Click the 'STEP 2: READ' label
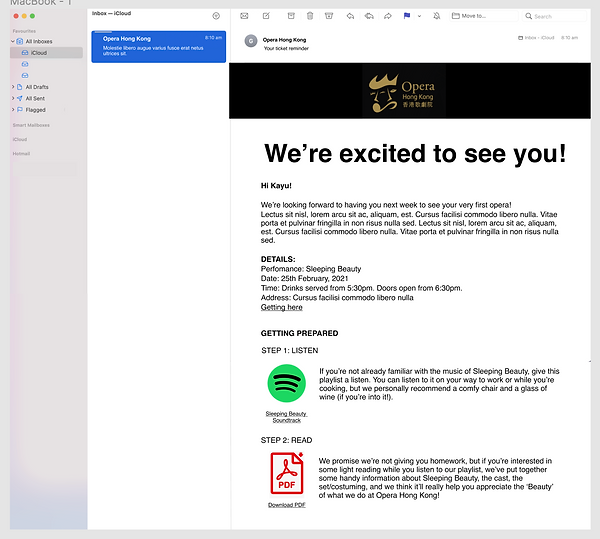 [x=287, y=440]
